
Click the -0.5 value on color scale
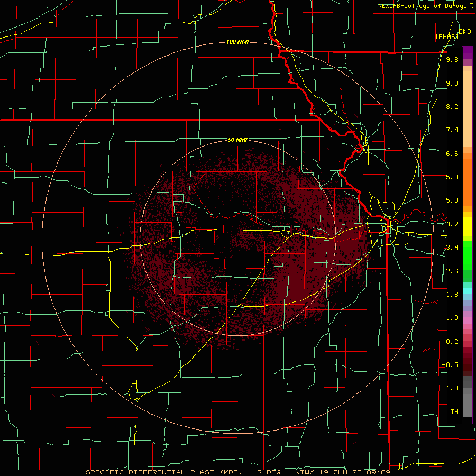450,365
